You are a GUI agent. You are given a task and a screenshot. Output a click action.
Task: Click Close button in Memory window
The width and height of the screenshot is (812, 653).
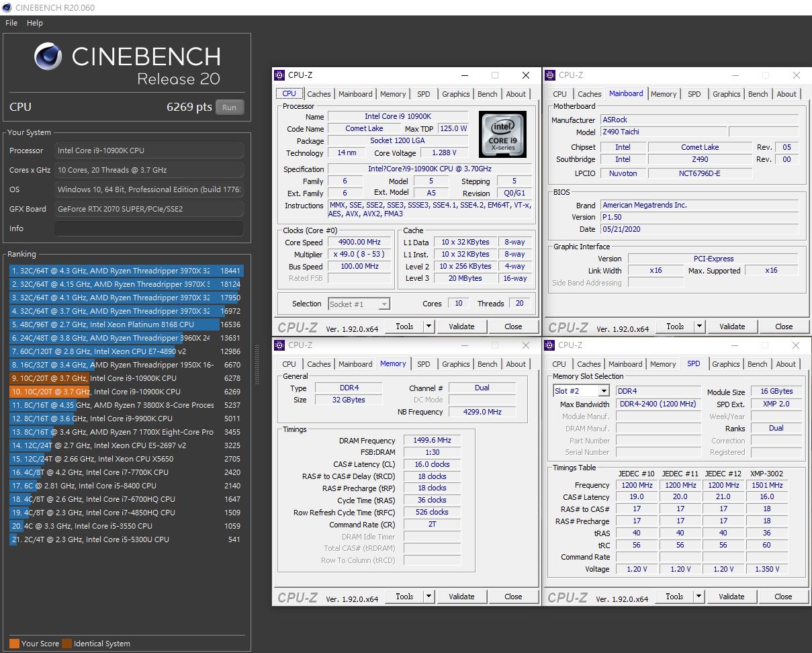pos(513,597)
